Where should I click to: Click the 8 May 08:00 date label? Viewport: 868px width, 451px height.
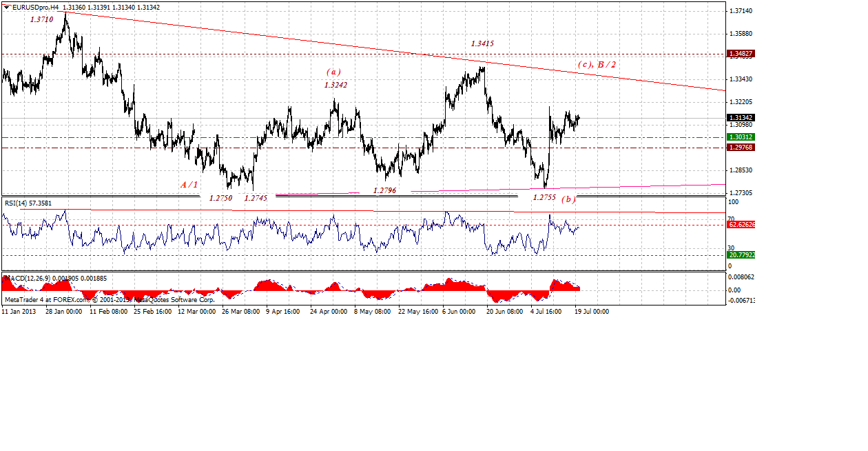point(371,311)
